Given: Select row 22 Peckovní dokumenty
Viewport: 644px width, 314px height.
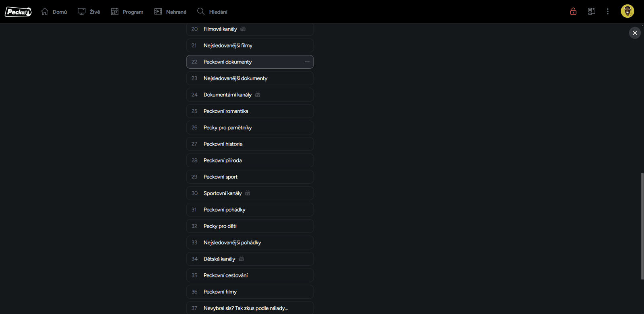Looking at the screenshot, I should pos(250,62).
